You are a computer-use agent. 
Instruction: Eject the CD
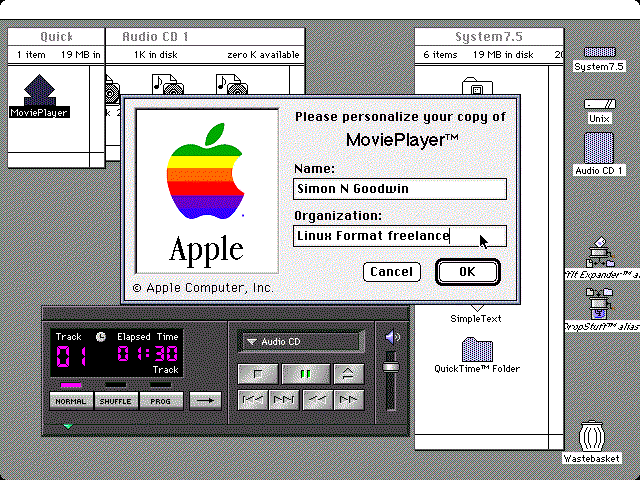coord(349,374)
